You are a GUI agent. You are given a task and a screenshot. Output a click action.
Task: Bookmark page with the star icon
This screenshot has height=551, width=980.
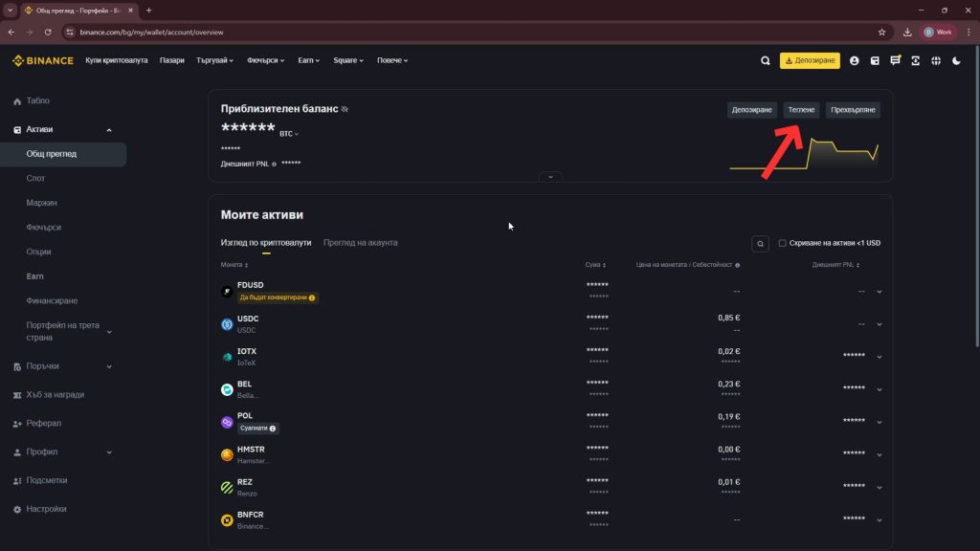click(x=881, y=32)
